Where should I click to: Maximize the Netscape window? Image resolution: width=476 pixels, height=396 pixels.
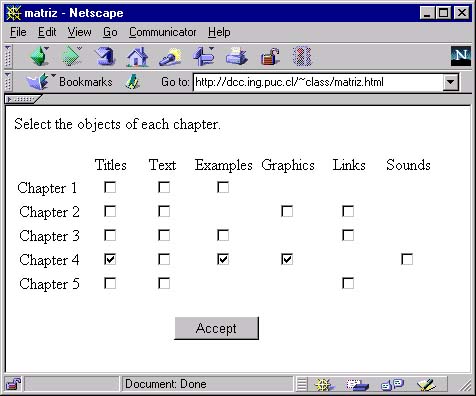coord(444,13)
